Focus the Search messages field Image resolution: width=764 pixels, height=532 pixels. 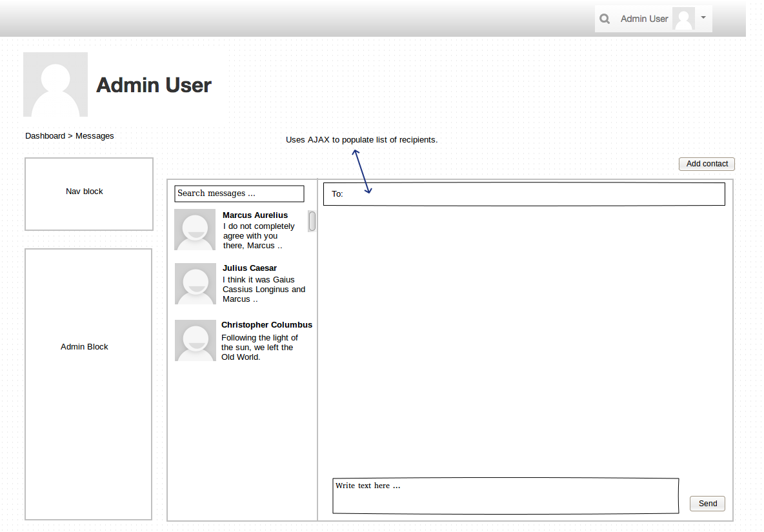tap(239, 193)
